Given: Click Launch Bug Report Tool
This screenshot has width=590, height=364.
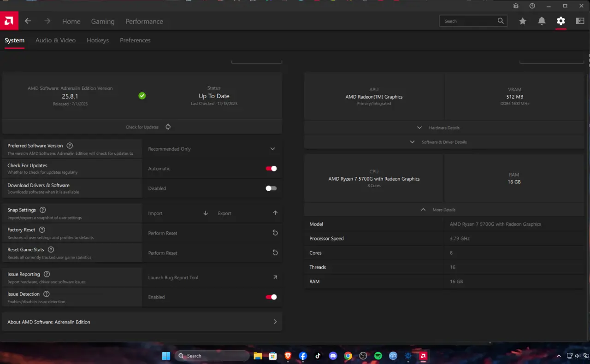Looking at the screenshot, I should coord(173,277).
